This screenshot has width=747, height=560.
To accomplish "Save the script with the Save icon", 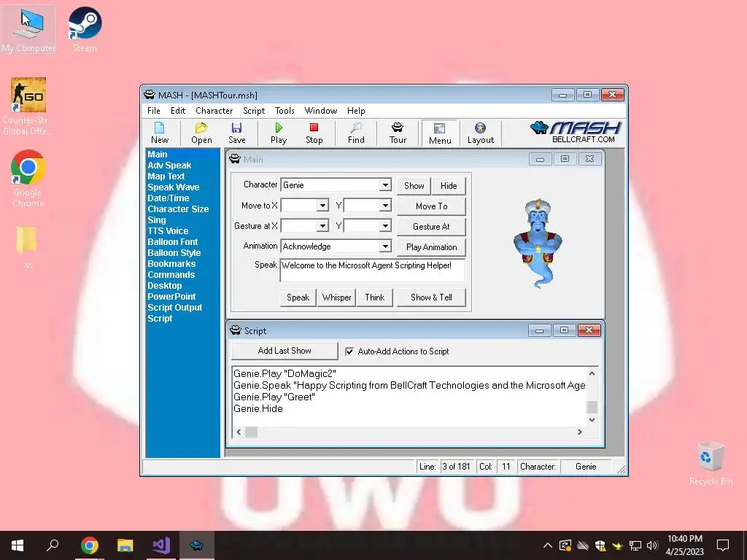I will [236, 133].
